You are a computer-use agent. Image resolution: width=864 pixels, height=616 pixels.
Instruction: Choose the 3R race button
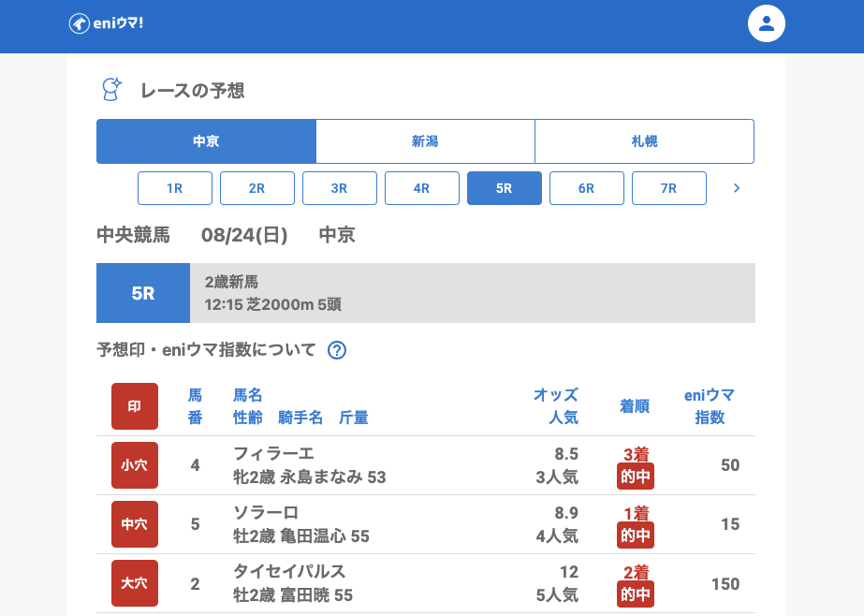click(340, 188)
